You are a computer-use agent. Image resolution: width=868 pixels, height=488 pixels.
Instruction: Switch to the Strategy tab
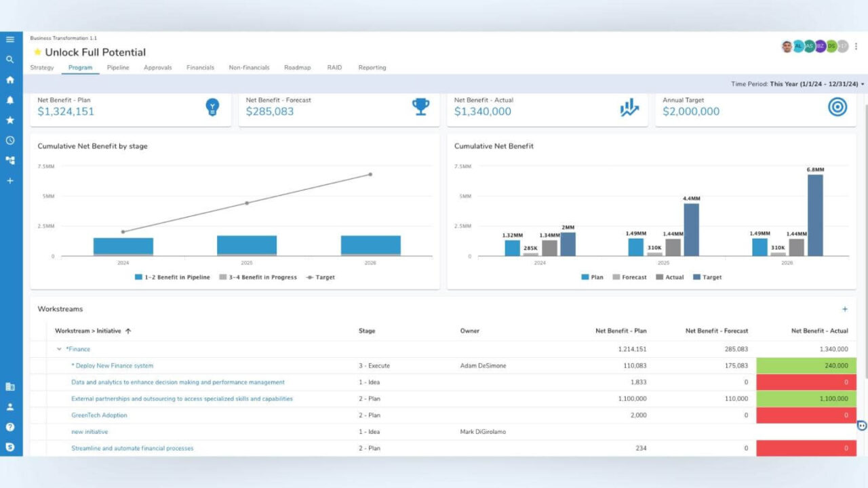coord(42,68)
